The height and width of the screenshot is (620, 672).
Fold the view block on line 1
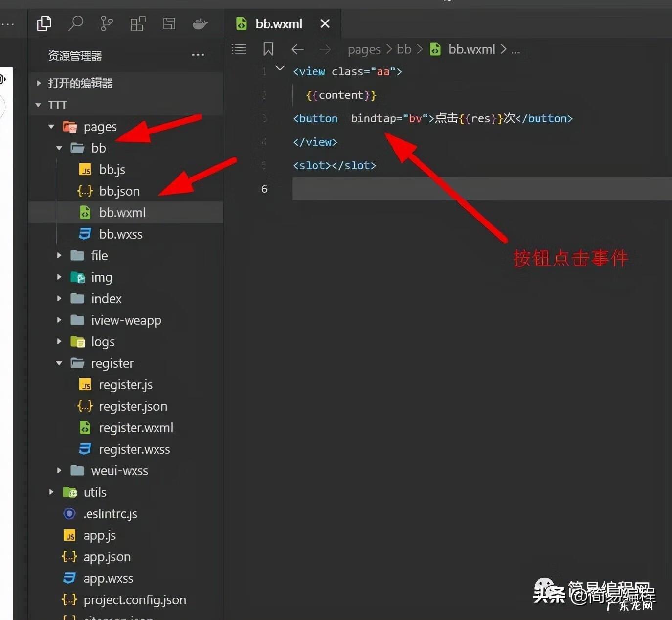tap(280, 68)
